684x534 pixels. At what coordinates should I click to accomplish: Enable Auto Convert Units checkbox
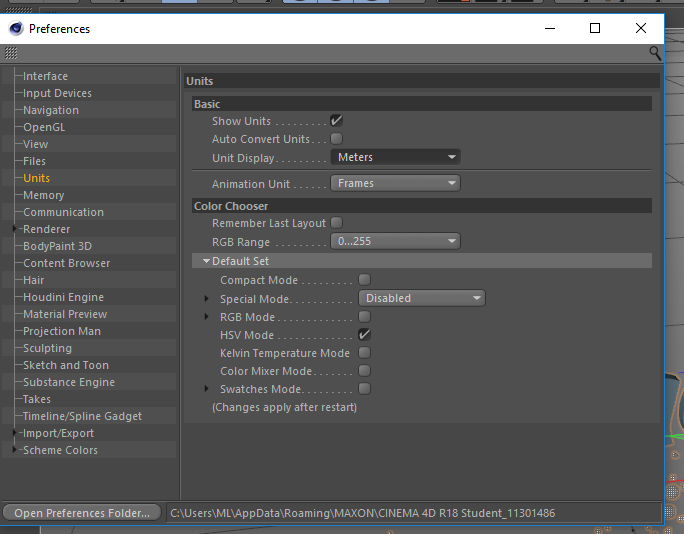(x=336, y=139)
